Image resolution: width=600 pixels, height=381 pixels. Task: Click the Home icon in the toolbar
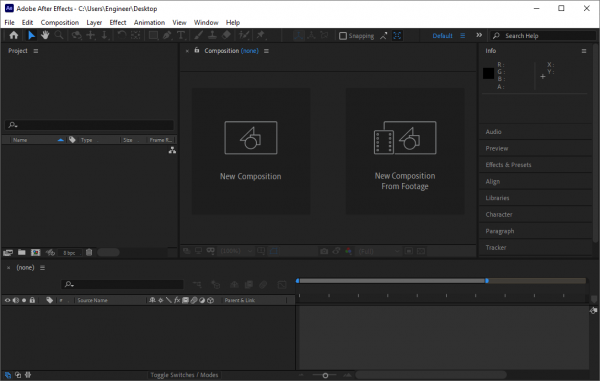pos(14,36)
